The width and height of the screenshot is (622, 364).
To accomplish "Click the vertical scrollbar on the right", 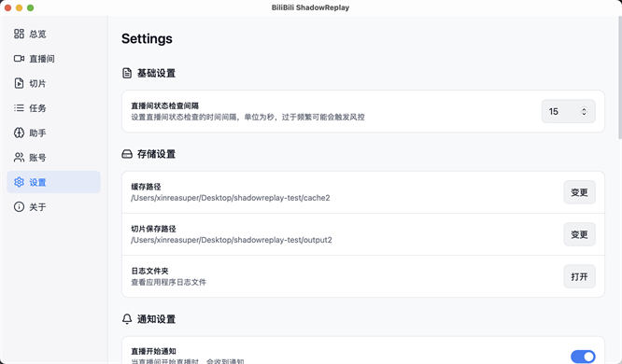I will (x=619, y=77).
